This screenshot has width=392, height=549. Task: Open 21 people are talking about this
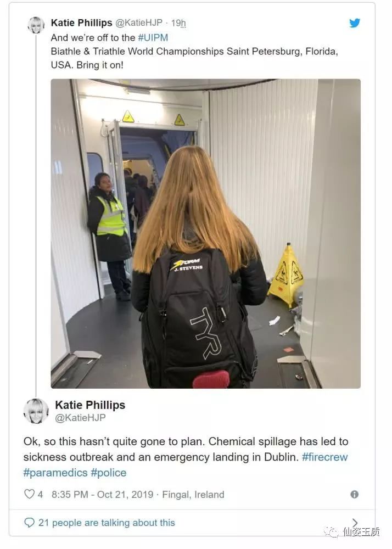pyautogui.click(x=107, y=523)
